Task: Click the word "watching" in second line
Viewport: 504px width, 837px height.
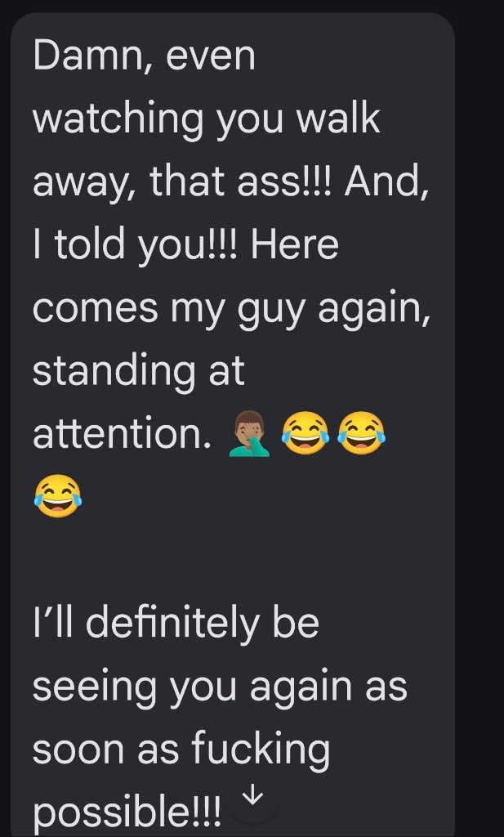Action: tap(118, 119)
